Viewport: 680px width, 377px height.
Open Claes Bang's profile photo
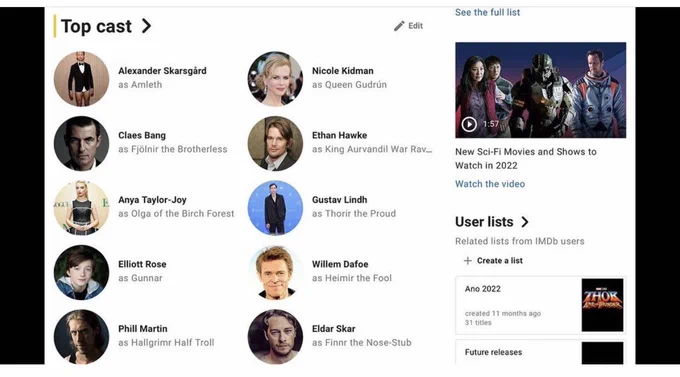tap(82, 143)
